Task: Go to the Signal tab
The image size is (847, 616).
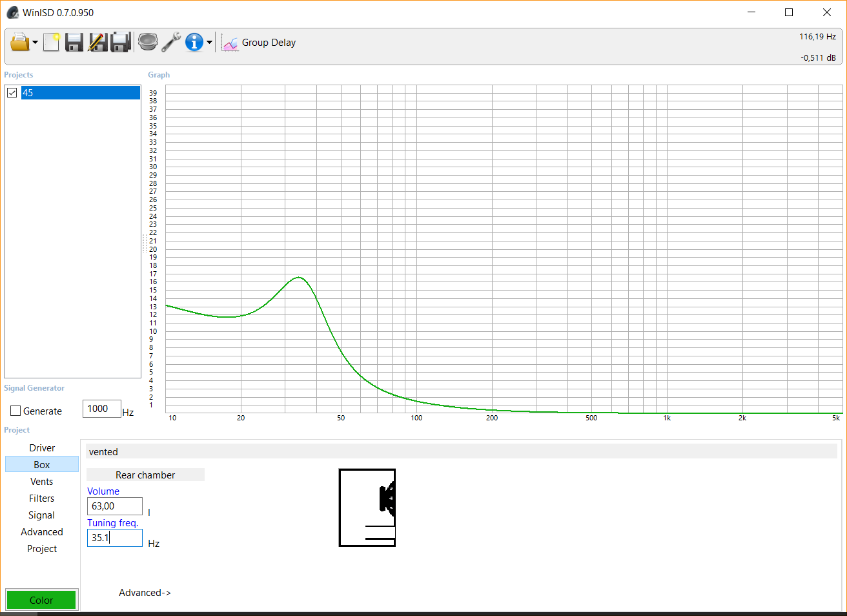Action: [x=42, y=515]
